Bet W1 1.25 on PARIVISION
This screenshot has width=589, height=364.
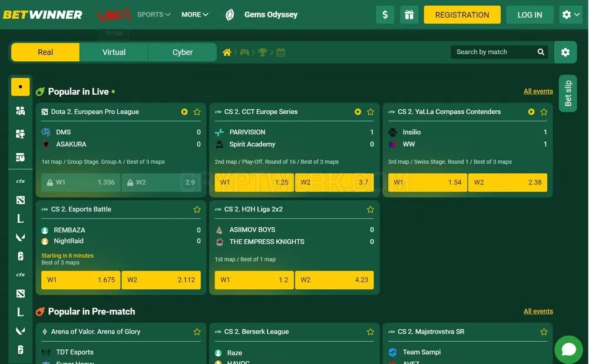click(x=254, y=182)
